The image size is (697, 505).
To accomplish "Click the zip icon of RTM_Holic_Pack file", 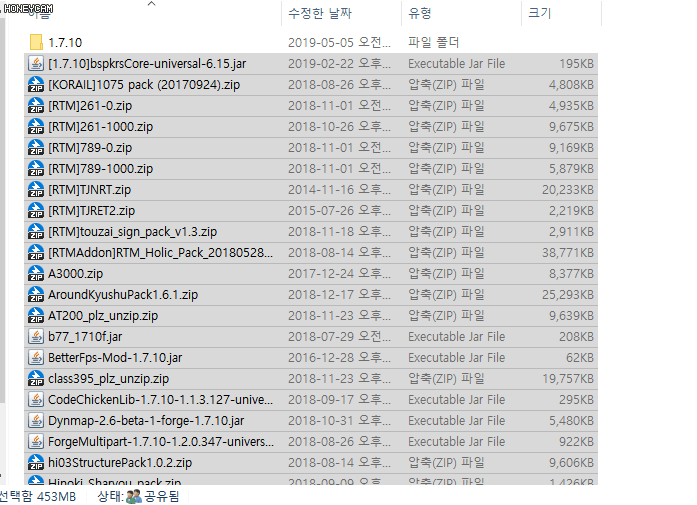I will click(x=36, y=252).
